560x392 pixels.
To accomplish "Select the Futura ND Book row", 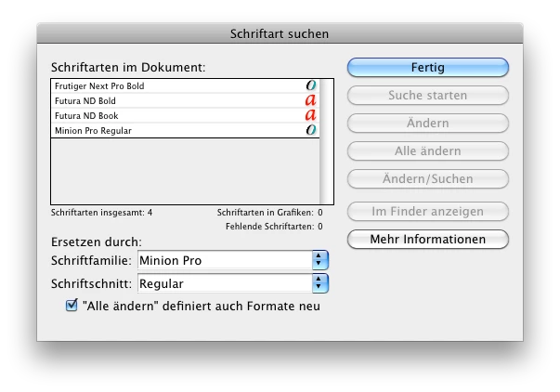I will [186, 116].
